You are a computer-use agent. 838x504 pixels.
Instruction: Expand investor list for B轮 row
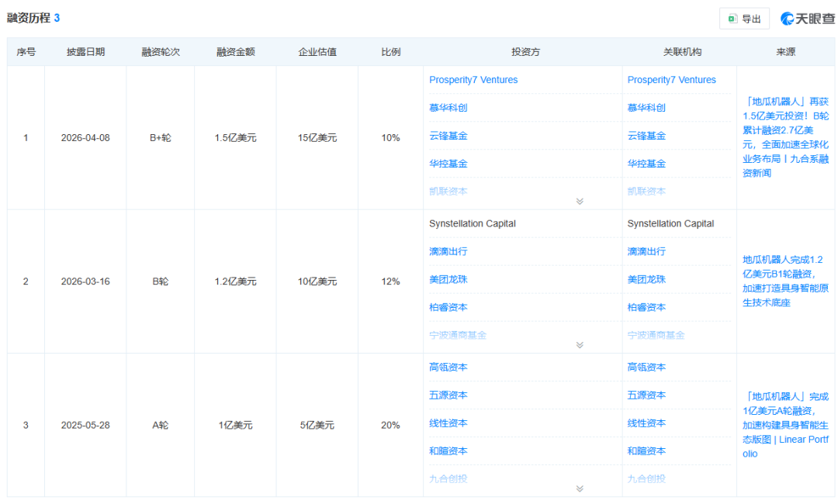tap(579, 345)
